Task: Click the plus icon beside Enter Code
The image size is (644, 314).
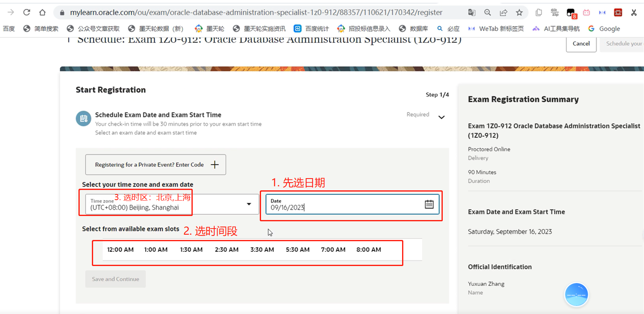Action: [x=215, y=164]
